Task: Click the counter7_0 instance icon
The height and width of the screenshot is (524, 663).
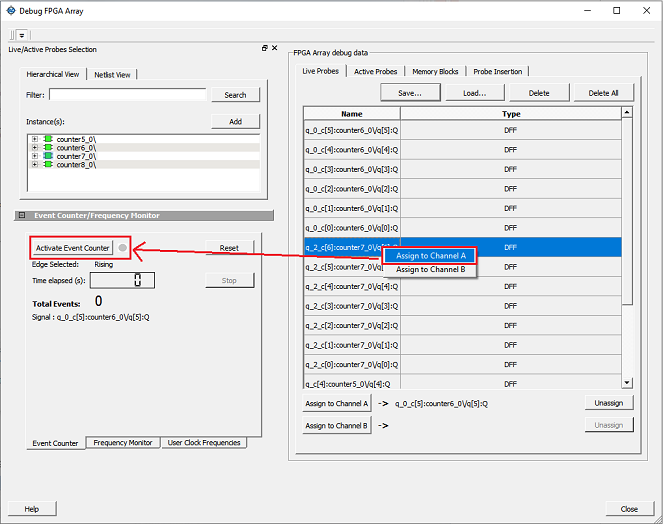Action: [x=47, y=156]
